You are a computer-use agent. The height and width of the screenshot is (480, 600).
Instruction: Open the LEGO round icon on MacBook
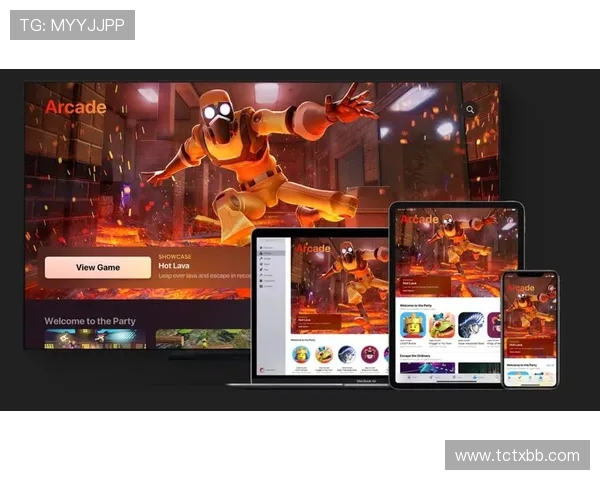299,354
